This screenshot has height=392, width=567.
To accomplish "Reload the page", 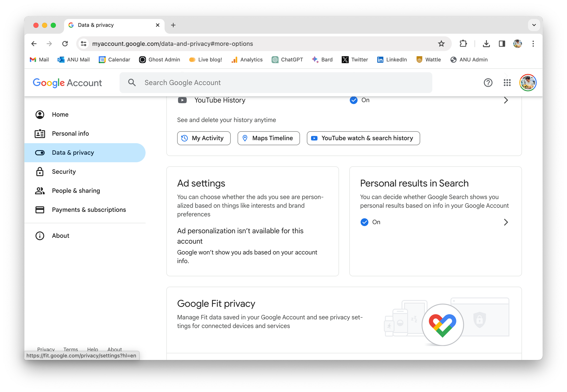I will pyautogui.click(x=65, y=44).
